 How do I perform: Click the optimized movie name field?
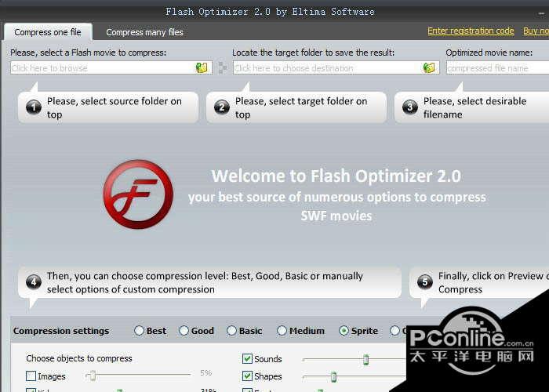tap(497, 67)
